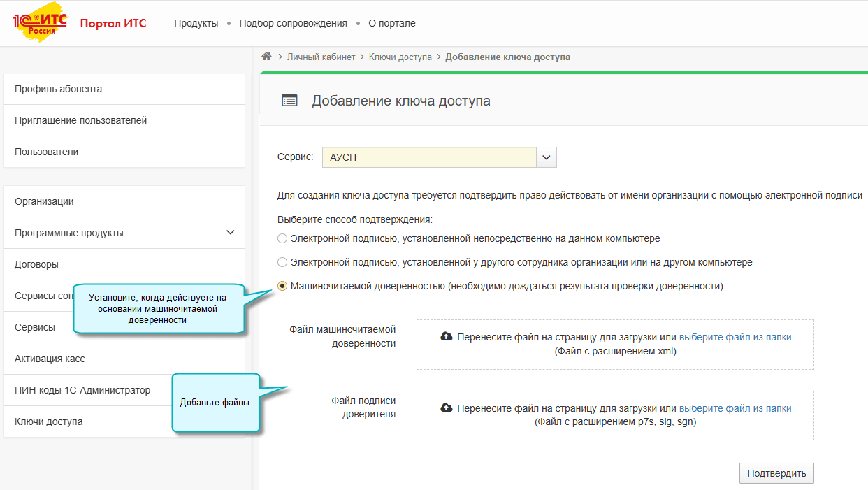
Task: Go to Личный кабинет breadcrumb
Action: (321, 57)
